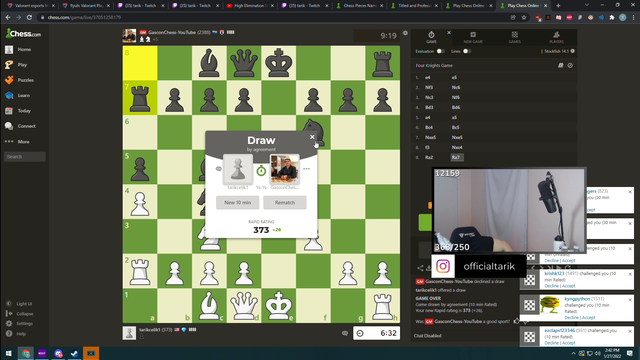
Task: Bookmark this page with the star icon
Action: pyautogui.click(x=524, y=18)
